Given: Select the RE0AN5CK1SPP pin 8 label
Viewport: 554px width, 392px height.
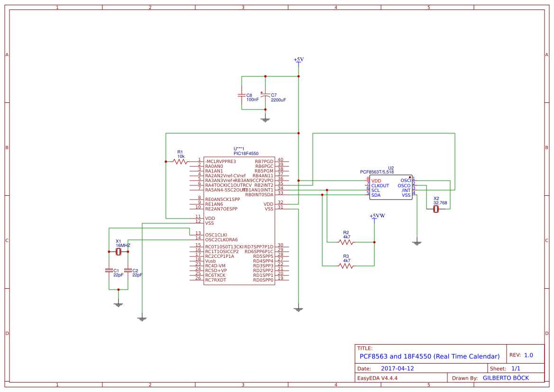Looking at the screenshot, I should pyautogui.click(x=223, y=200).
